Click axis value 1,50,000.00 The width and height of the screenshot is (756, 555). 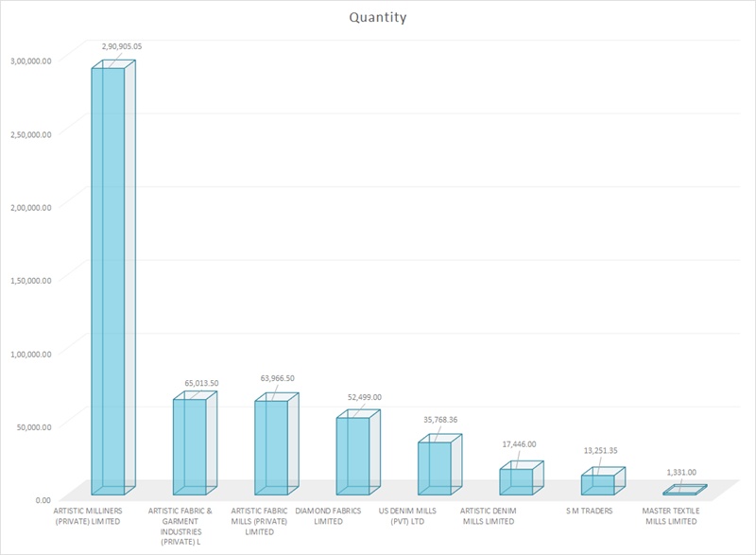point(31,281)
